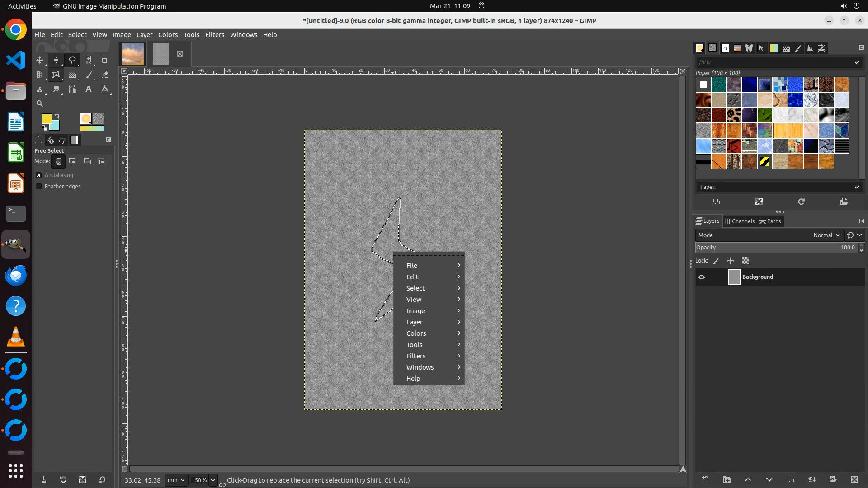Image resolution: width=868 pixels, height=488 pixels.
Task: Select the Eraser tool
Action: (105, 75)
